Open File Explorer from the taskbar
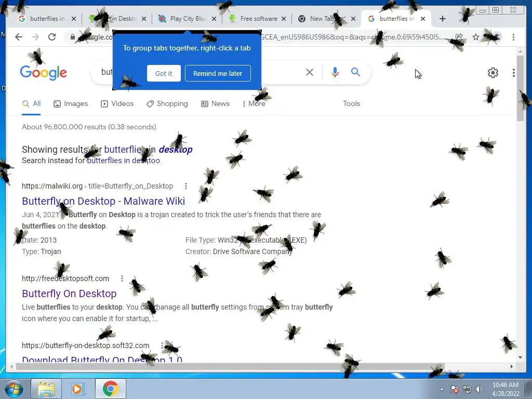This screenshot has width=532, height=399. [x=46, y=389]
